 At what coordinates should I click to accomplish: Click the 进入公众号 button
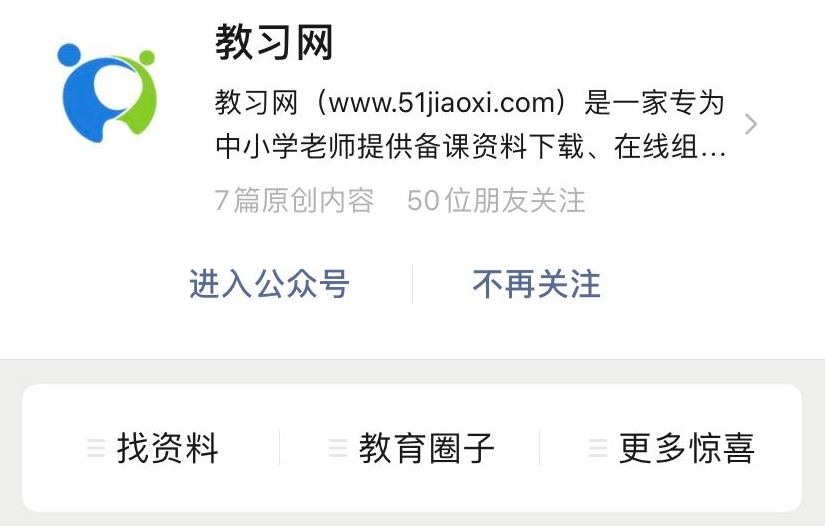[x=269, y=284]
